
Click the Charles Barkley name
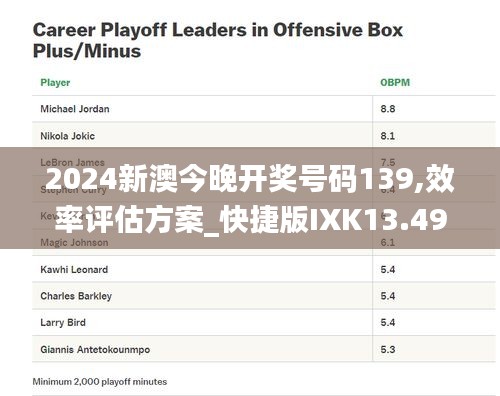coord(76,296)
